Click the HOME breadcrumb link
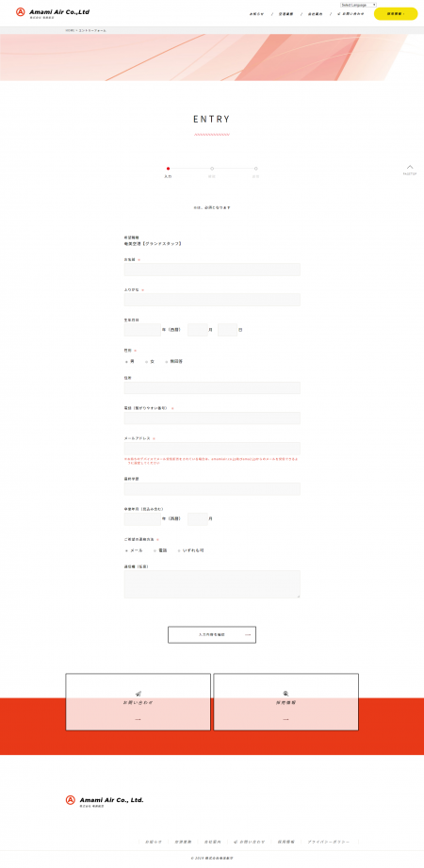The image size is (424, 868). [70, 30]
